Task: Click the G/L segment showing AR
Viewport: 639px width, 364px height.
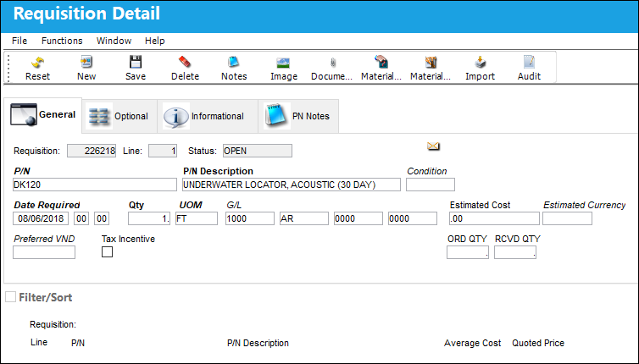Action: 304,218
